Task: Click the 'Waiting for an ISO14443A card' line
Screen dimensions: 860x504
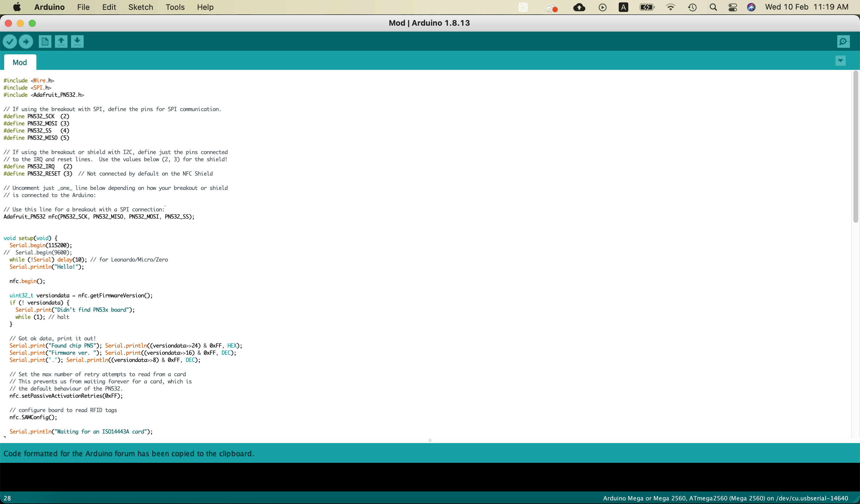Action: pyautogui.click(x=81, y=432)
